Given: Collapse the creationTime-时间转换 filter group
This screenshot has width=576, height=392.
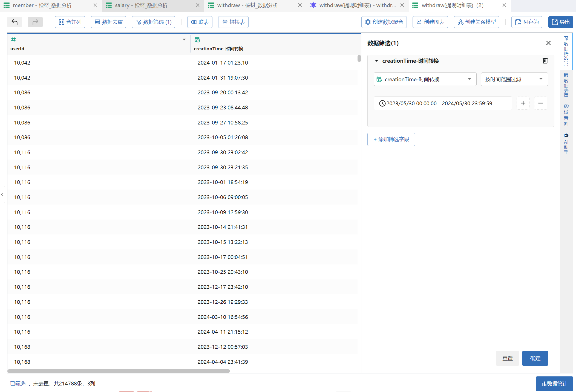Looking at the screenshot, I should pos(376,61).
